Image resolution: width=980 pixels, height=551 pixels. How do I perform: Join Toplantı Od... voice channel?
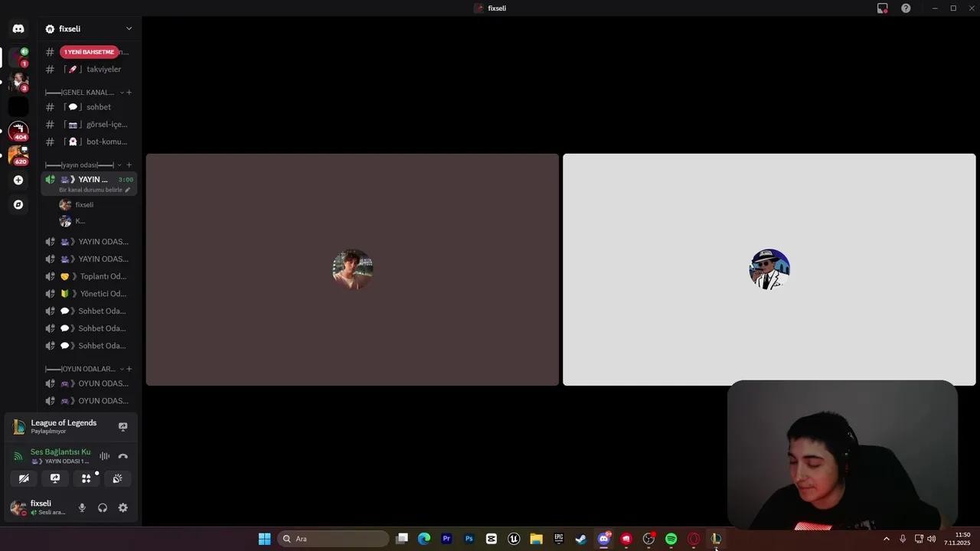(x=89, y=276)
